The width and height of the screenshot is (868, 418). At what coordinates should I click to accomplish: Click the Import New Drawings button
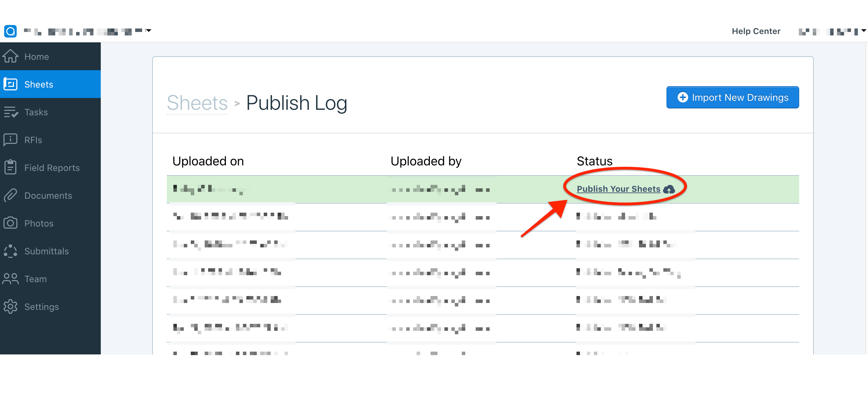732,97
